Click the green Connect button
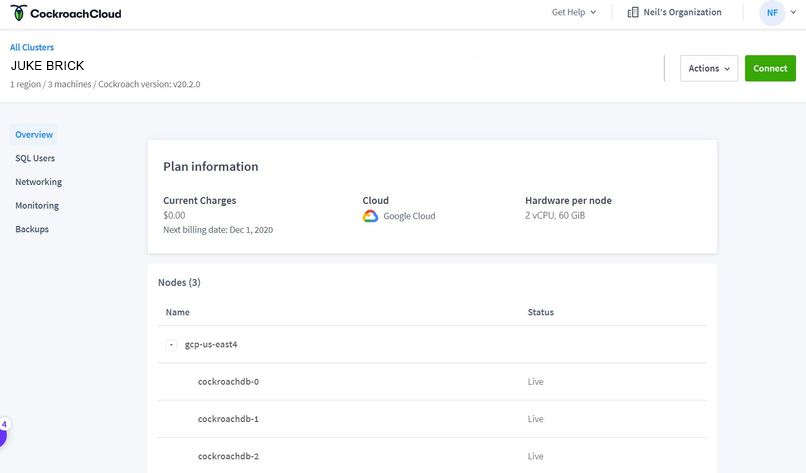This screenshot has width=806, height=473. [770, 68]
